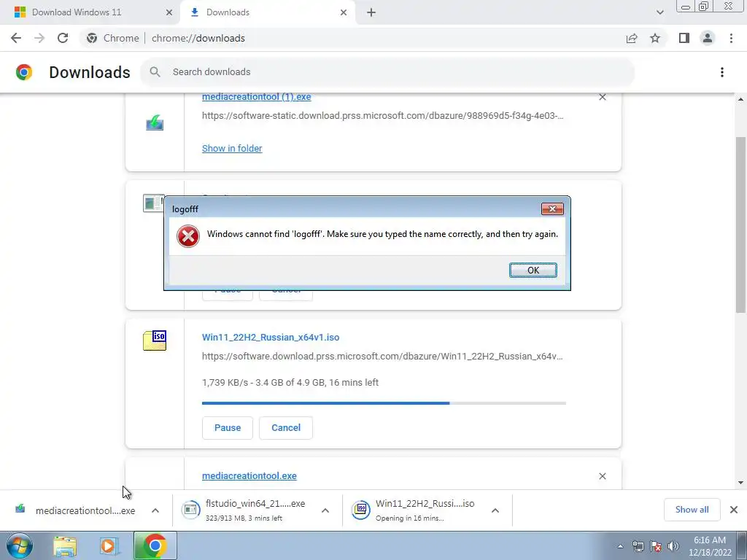Click the Chrome logo next to Downloads
747x560 pixels.
[24, 72]
